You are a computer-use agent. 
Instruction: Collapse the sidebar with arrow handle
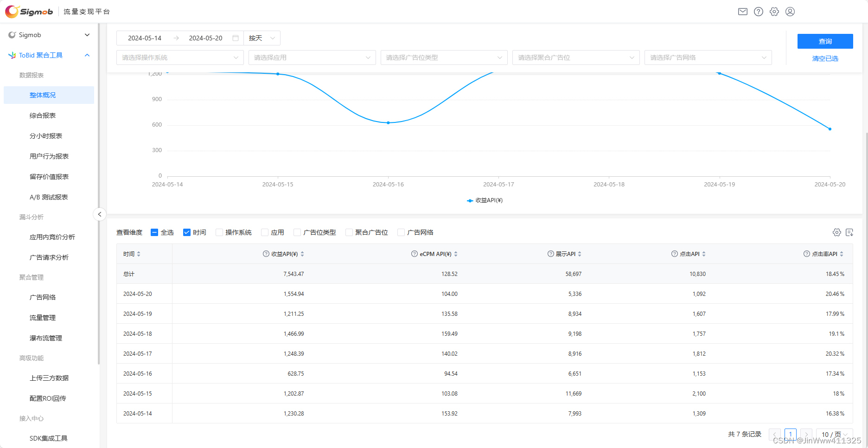(100, 214)
